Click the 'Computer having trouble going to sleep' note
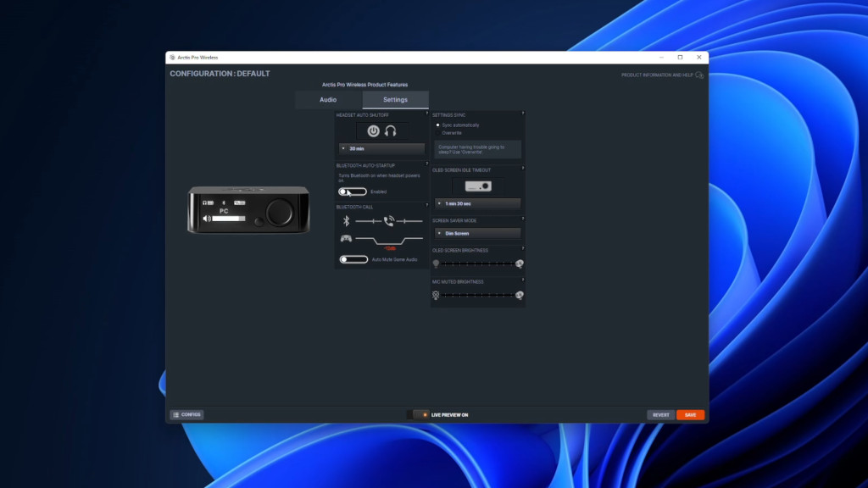The width and height of the screenshot is (868, 488). 477,149
